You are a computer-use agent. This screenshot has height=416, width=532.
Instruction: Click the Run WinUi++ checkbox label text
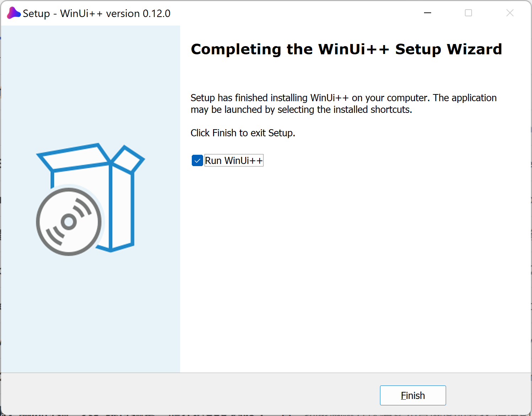click(234, 161)
